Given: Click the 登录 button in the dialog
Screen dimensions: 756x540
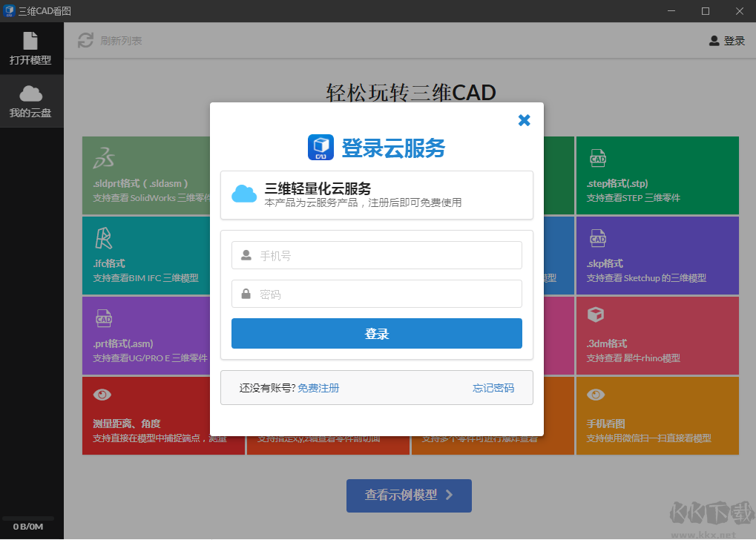Looking at the screenshot, I should click(x=376, y=333).
